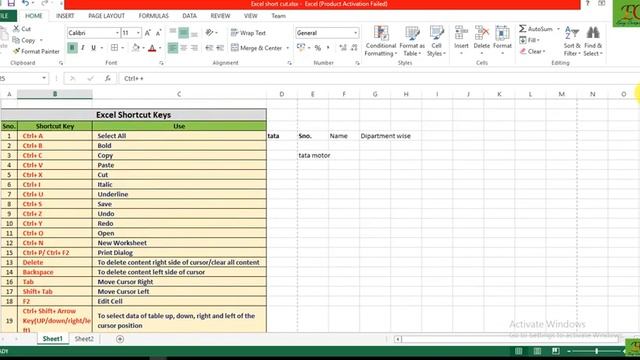This screenshot has height=360, width=640.
Task: Open Format as Table gallery
Action: (x=412, y=41)
